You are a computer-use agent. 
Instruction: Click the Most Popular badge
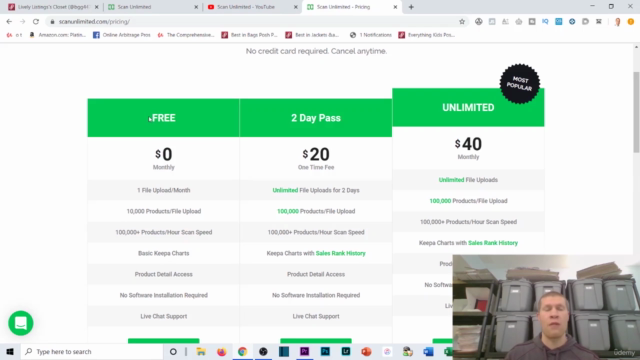[520, 83]
